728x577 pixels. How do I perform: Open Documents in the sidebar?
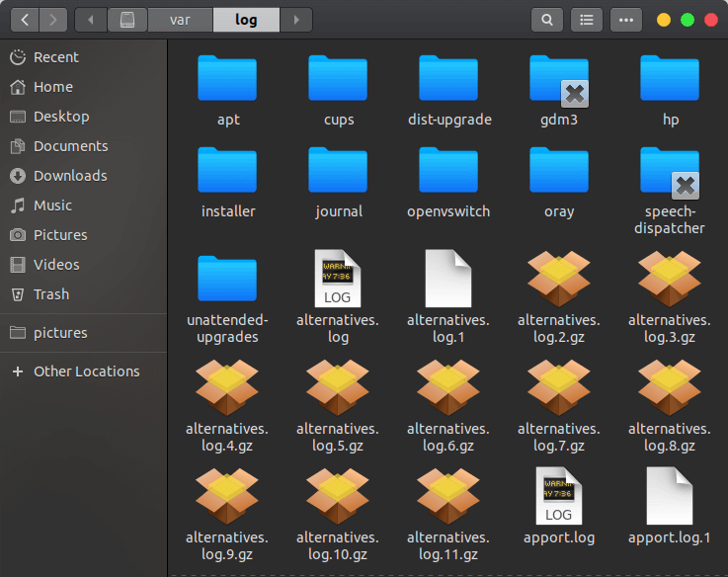pos(84,146)
